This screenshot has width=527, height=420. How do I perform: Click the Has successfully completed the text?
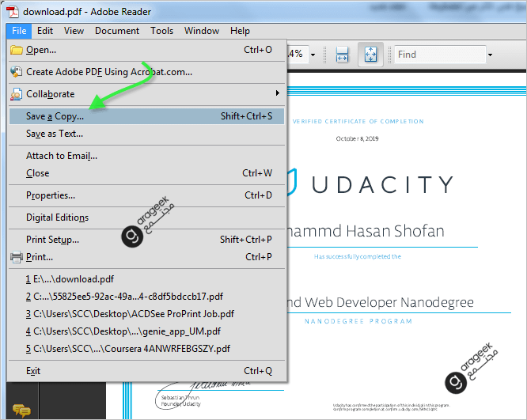point(358,257)
